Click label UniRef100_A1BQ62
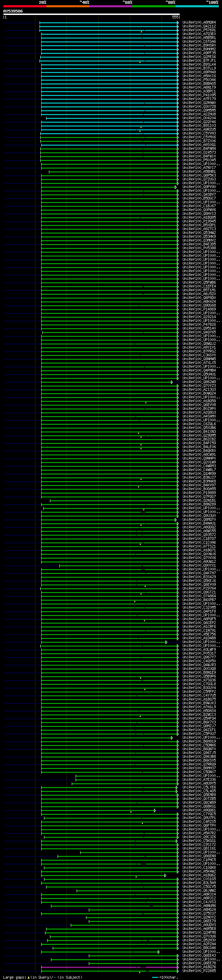The height and width of the screenshot is (980, 222). tap(199, 875)
